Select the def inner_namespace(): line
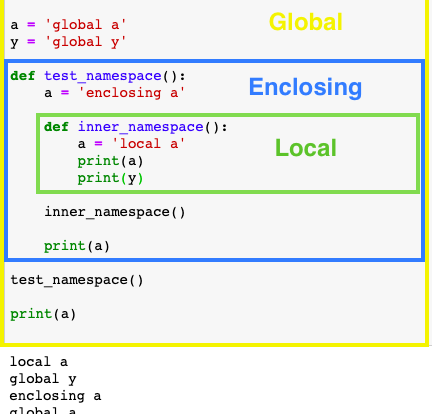 [136, 127]
